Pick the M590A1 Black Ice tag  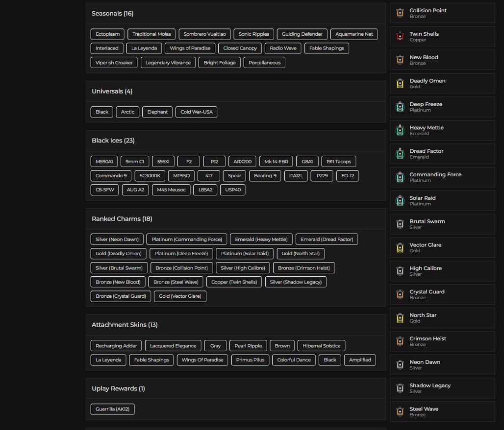(x=104, y=162)
